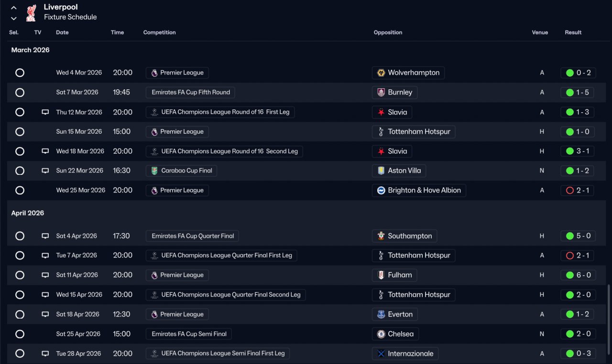Click the Fulham club badge
The image size is (612, 364).
click(x=381, y=275)
